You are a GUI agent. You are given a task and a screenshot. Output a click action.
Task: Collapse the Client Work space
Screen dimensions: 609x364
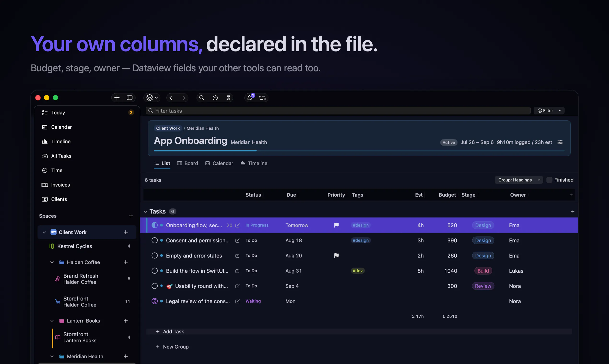[44, 232]
